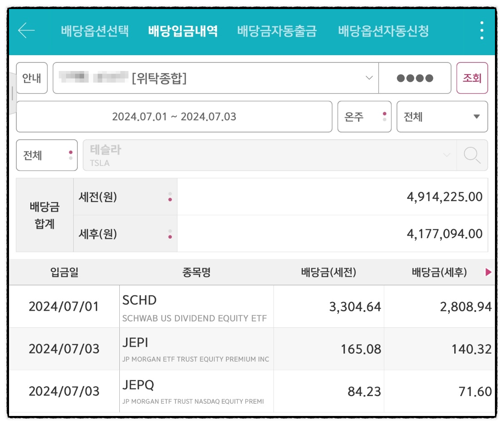Open the 배당금자동출금 tab
The width and height of the screenshot is (504, 425).
click(277, 31)
